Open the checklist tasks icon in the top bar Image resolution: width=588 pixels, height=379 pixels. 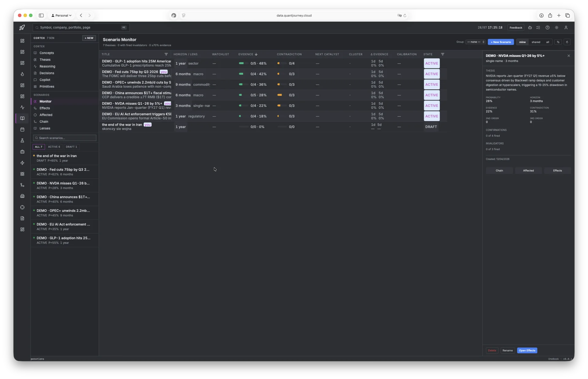point(538,28)
